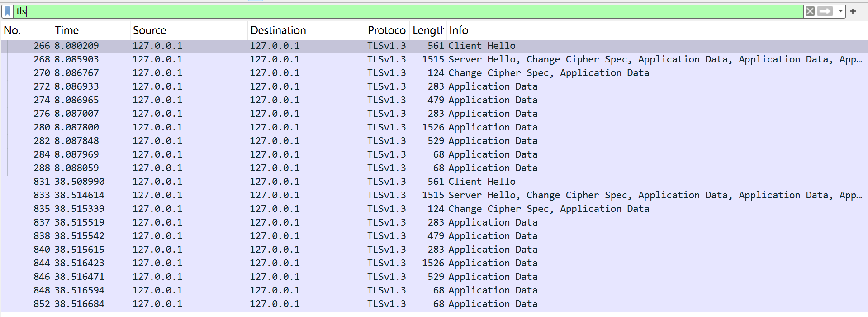Sort packets by the No. column
This screenshot has width=868, height=317.
point(13,30)
